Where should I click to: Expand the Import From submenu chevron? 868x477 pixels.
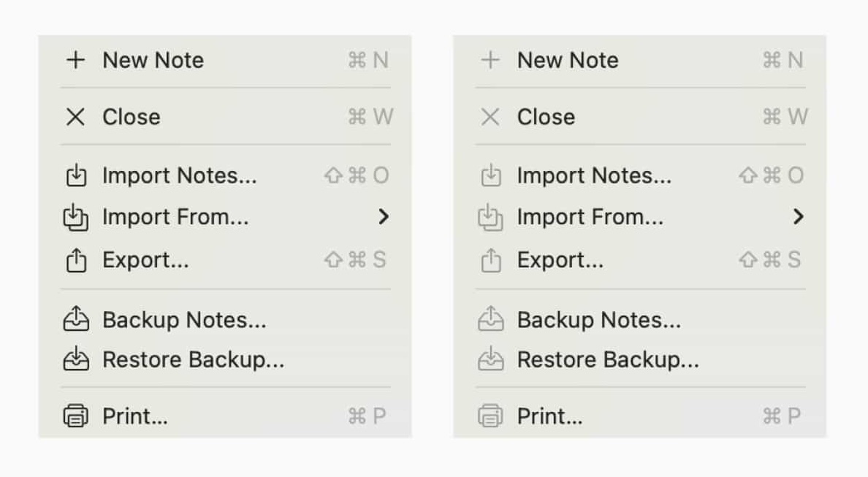click(x=385, y=216)
